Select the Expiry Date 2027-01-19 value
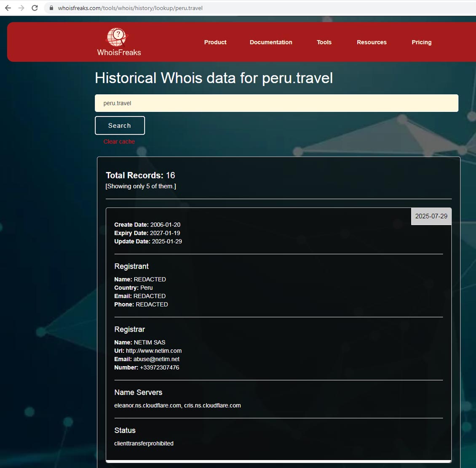The width and height of the screenshot is (476, 468). coord(165,233)
